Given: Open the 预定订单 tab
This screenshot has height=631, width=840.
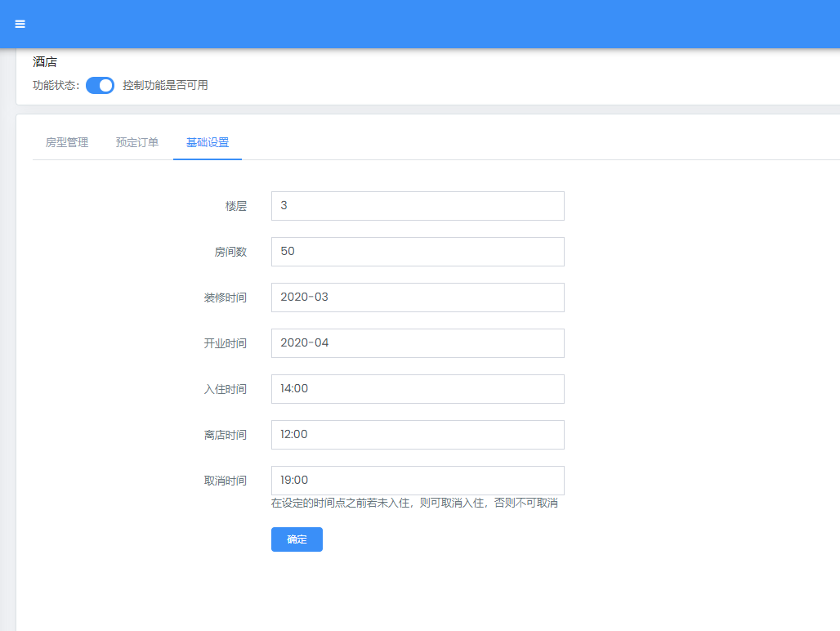Looking at the screenshot, I should point(137,142).
